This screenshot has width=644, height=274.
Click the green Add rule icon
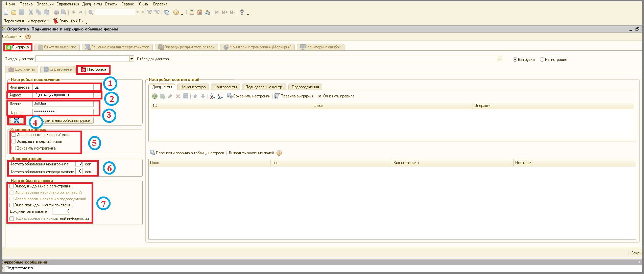(155, 96)
